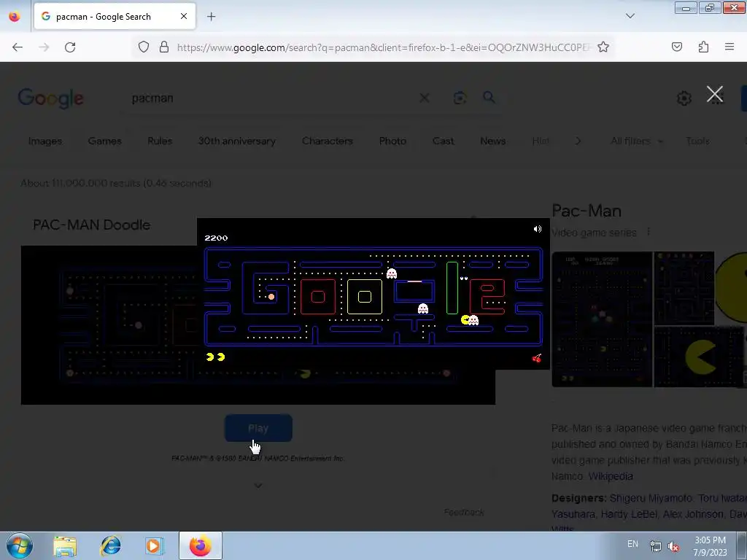Click the 2200 score display
The image size is (747, 560).
(216, 238)
